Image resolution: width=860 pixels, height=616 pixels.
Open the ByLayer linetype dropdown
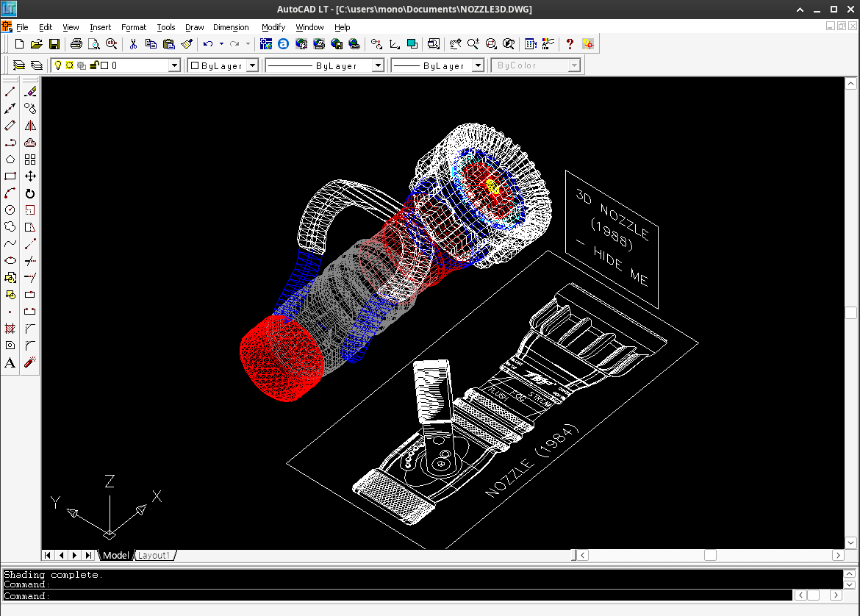pyautogui.click(x=378, y=66)
